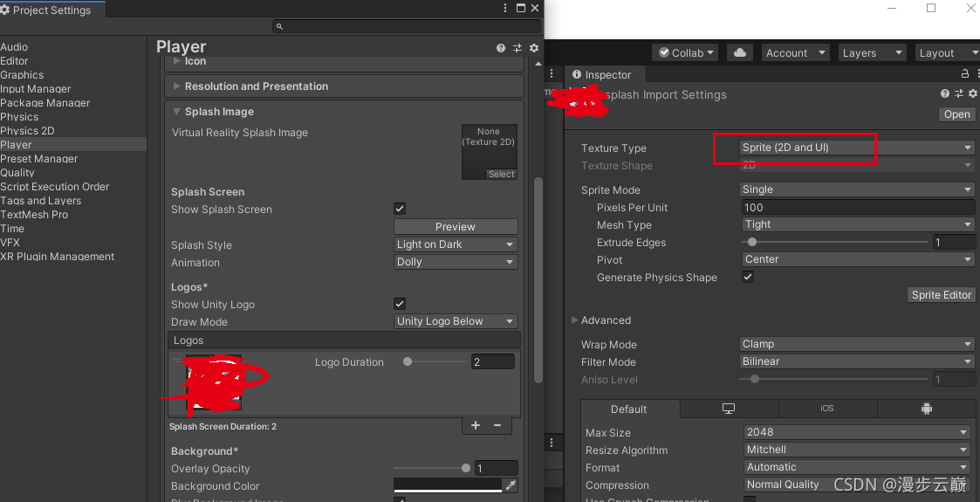Select Audio in settings list

(x=14, y=47)
